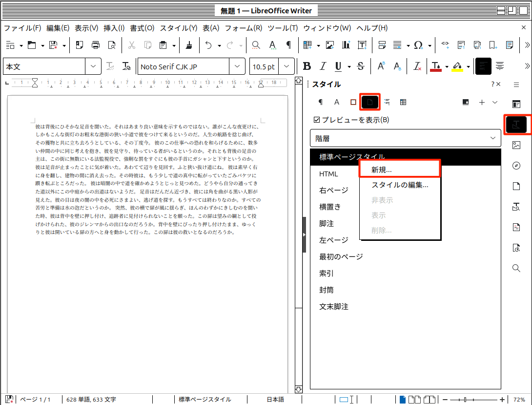Open the Highlighting Color dropdown arrow
The image size is (532, 405).
click(468, 66)
